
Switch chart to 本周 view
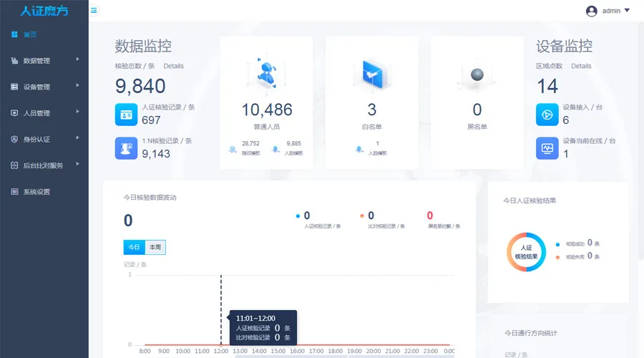pos(155,247)
